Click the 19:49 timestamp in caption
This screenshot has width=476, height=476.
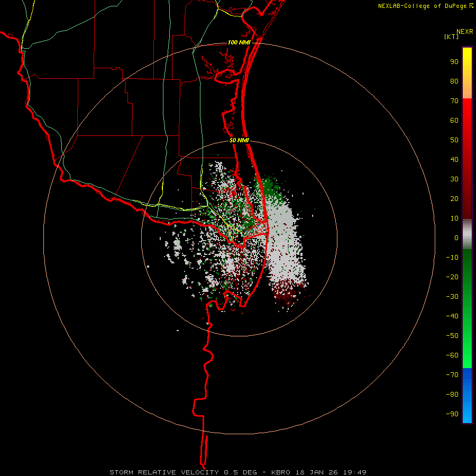[355, 472]
